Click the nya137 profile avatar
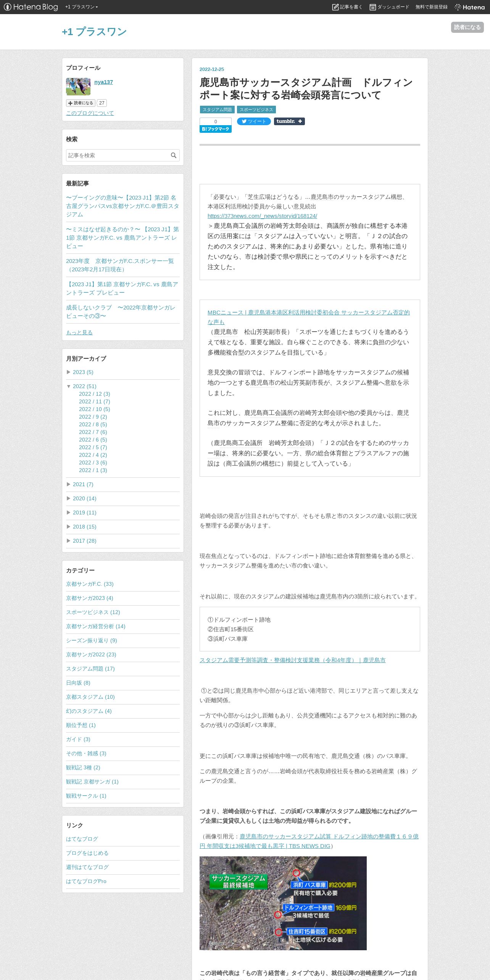 (x=78, y=87)
